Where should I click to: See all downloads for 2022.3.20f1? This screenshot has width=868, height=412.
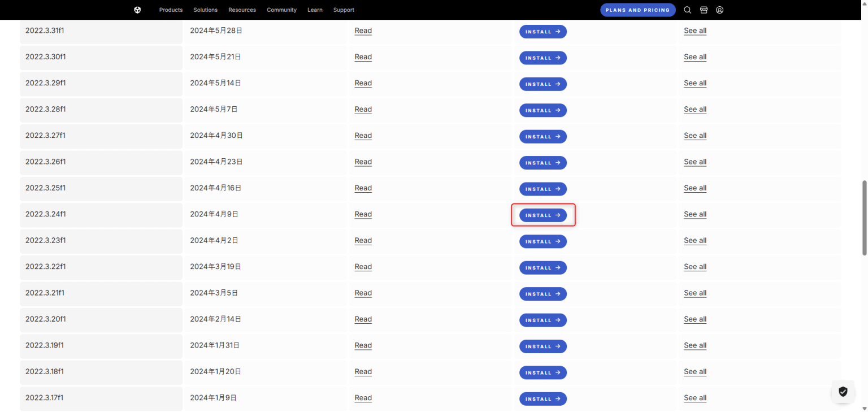(695, 319)
